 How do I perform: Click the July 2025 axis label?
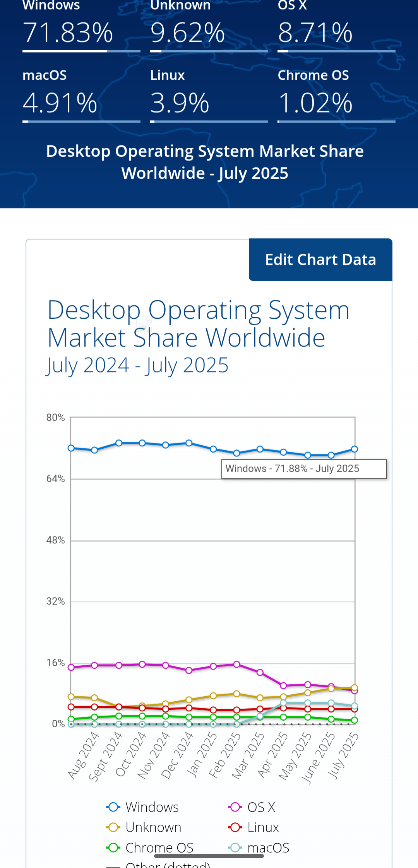point(343,755)
